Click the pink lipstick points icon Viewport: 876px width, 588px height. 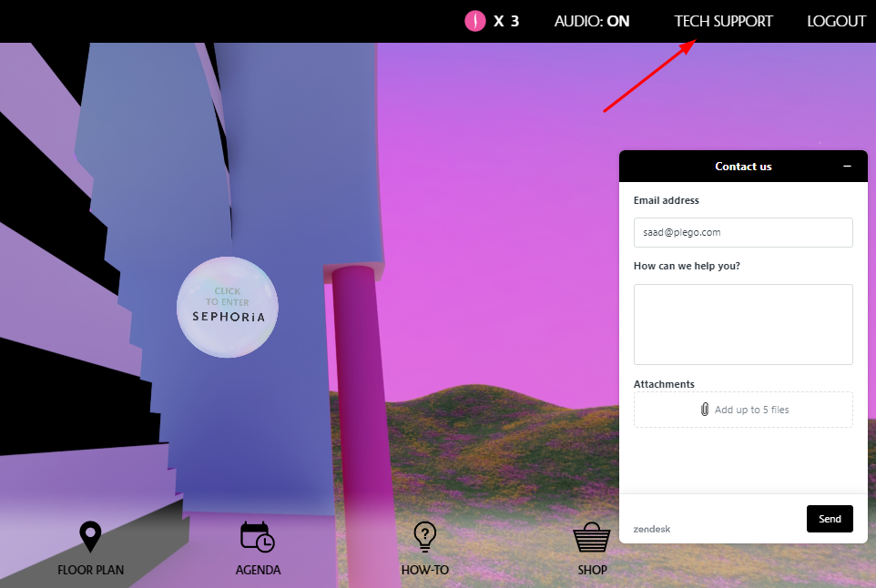pos(474,21)
